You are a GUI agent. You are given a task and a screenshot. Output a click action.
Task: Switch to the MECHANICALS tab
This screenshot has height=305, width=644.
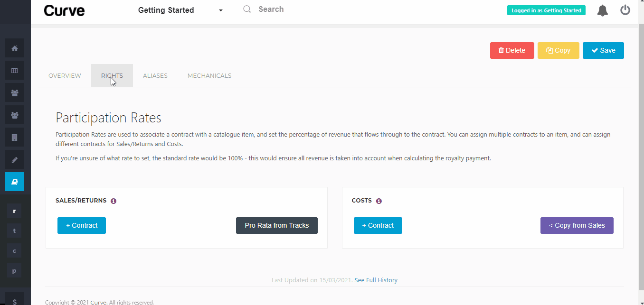(209, 75)
